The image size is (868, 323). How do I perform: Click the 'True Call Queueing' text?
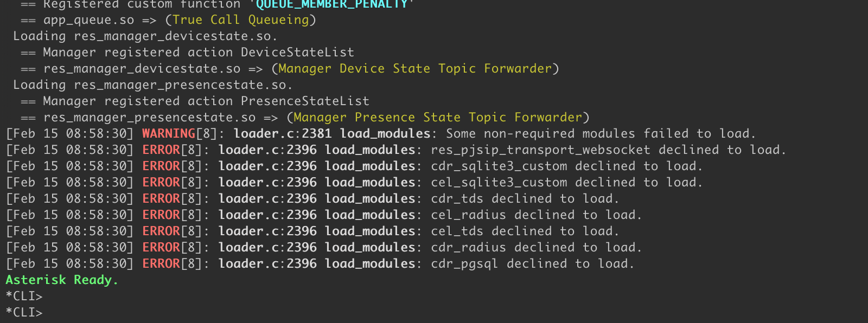pos(240,20)
